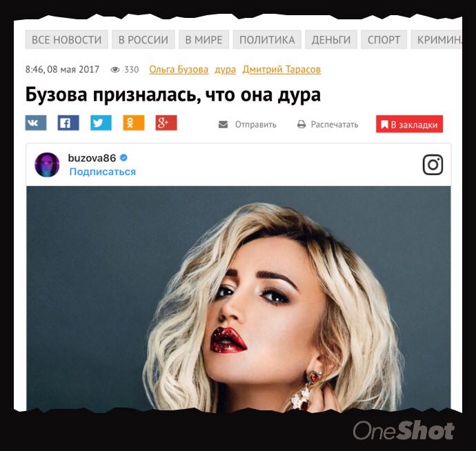Open the Дмитрий Тарасов tag link
The image size is (476, 451).
281,70
